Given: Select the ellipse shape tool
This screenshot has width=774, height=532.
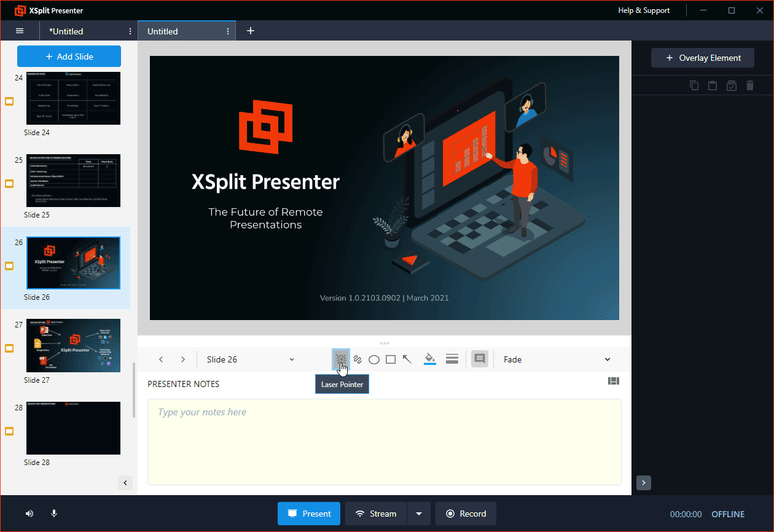Looking at the screenshot, I should pos(374,359).
